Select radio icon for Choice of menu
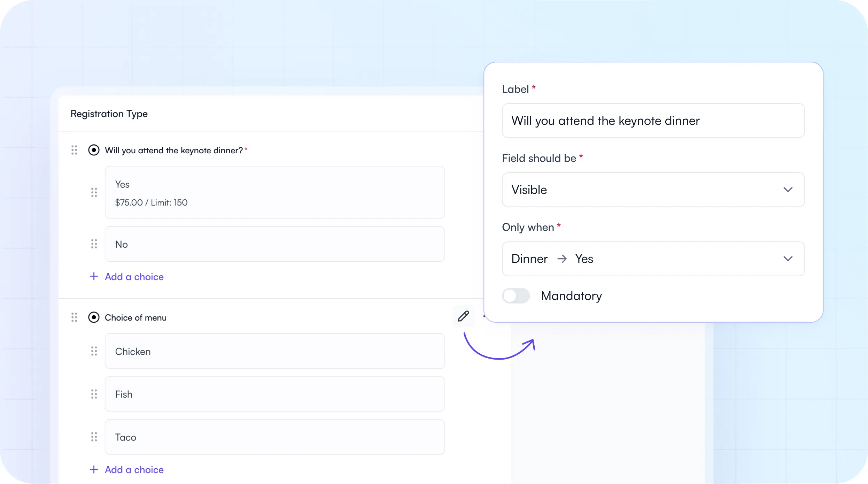This screenshot has width=868, height=484. tap(94, 317)
